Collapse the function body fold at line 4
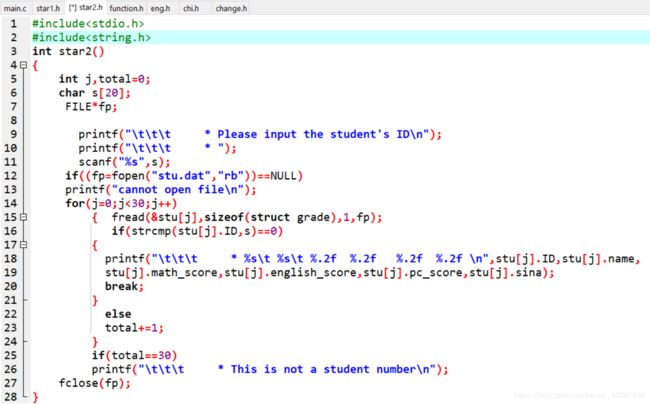 (x=24, y=65)
